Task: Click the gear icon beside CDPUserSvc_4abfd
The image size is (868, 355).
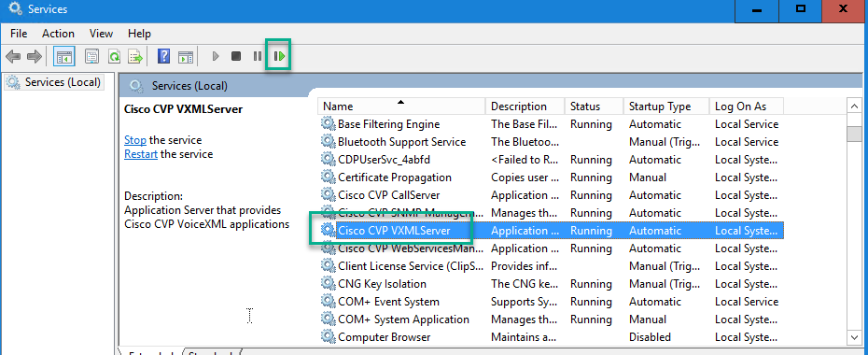Action: pos(329,160)
